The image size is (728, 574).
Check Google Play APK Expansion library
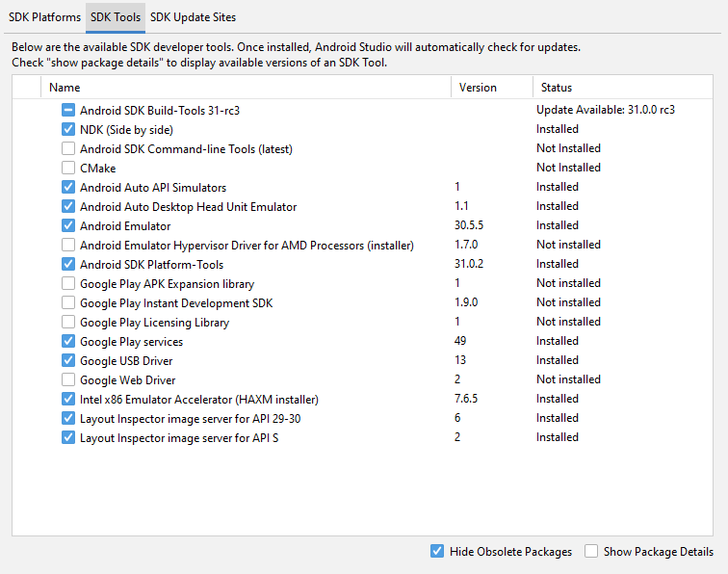click(x=68, y=283)
